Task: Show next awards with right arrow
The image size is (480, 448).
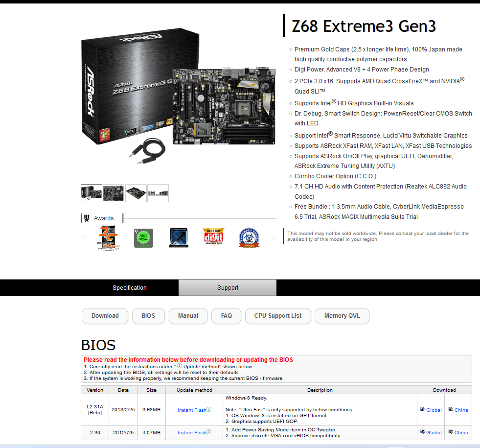Action: [274, 238]
